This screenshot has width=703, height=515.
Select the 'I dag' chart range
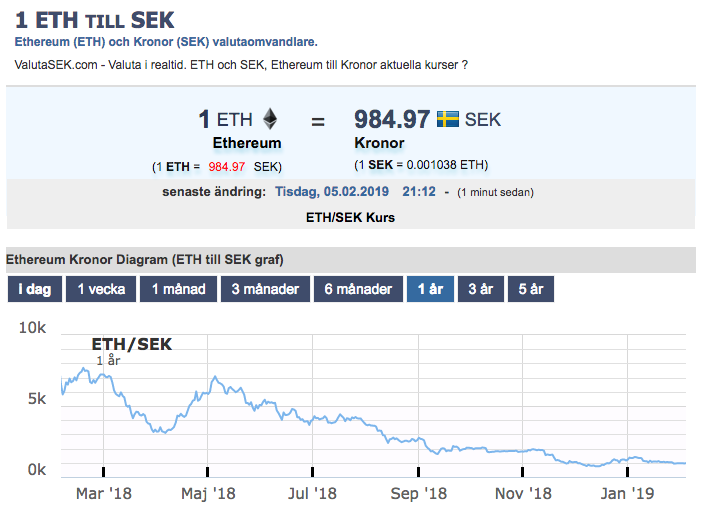pos(35,289)
